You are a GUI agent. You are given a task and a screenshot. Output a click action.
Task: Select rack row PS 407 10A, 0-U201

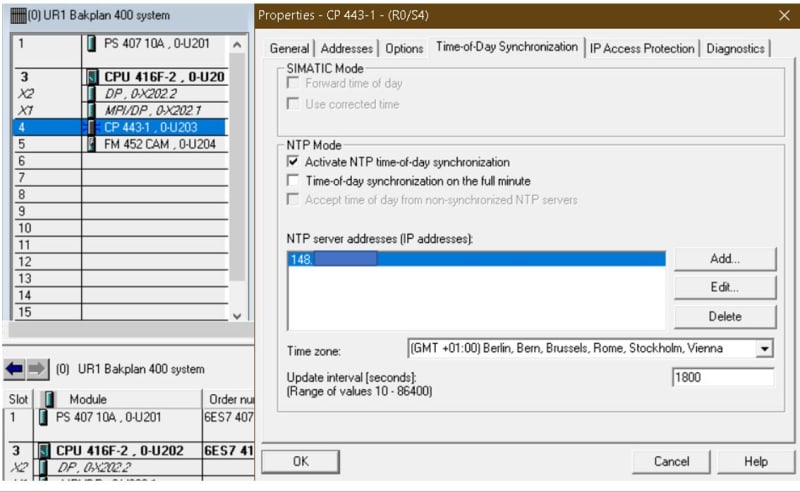tap(120, 51)
